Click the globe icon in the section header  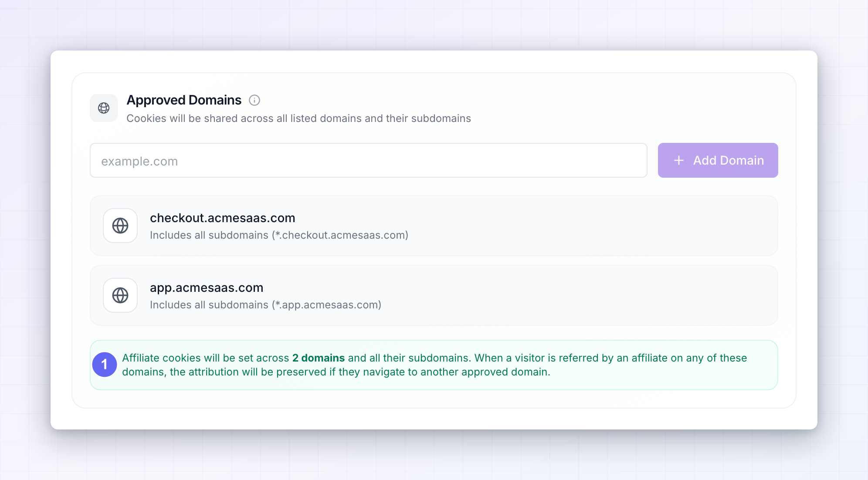104,108
